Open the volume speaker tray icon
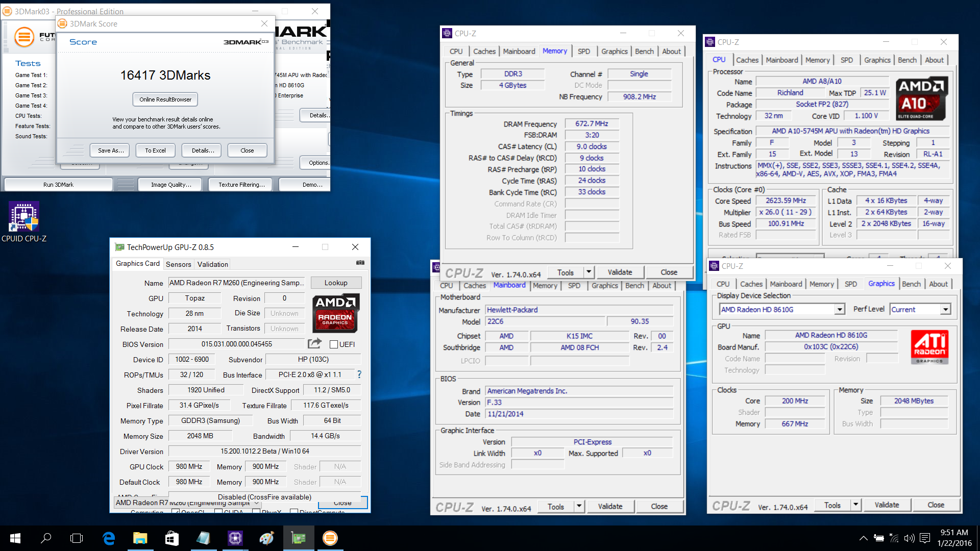Viewport: 980px width, 551px height. pyautogui.click(x=909, y=538)
